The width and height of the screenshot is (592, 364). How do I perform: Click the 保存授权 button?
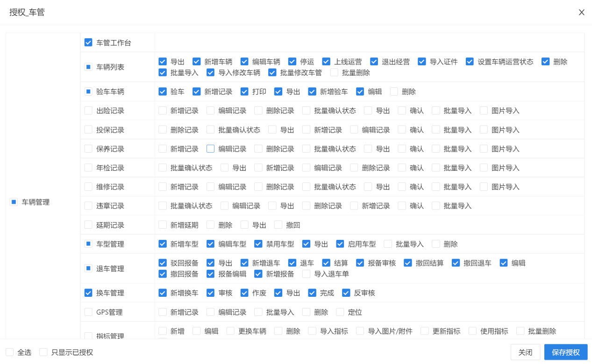pos(565,352)
